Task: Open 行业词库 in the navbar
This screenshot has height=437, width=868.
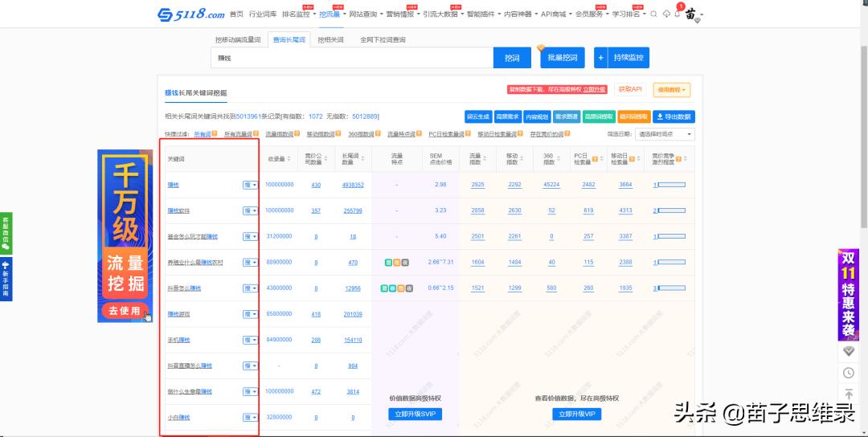Action: [x=263, y=14]
